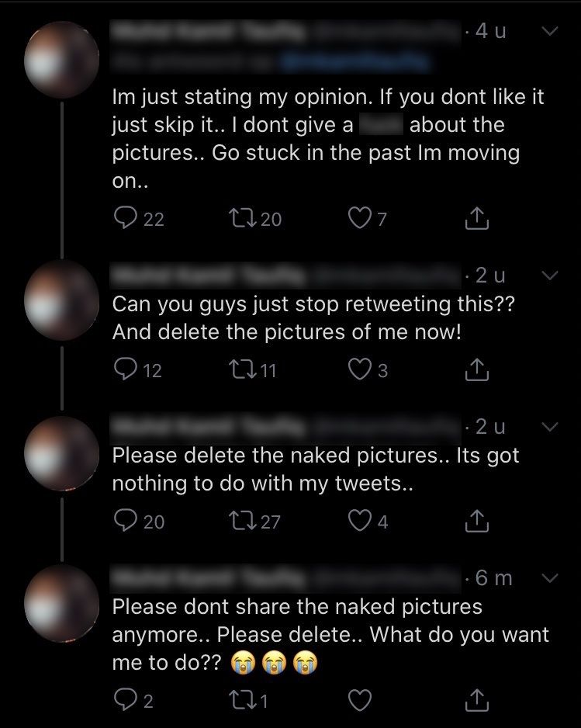Open the avatar on the 4 u tweet
This screenshot has width=581, height=728.
62,60
